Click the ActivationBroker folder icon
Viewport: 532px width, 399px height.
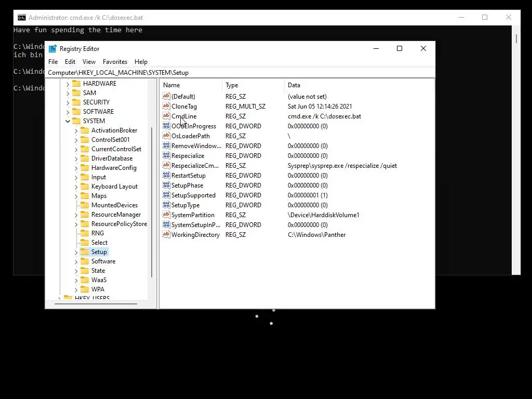pyautogui.click(x=85, y=130)
